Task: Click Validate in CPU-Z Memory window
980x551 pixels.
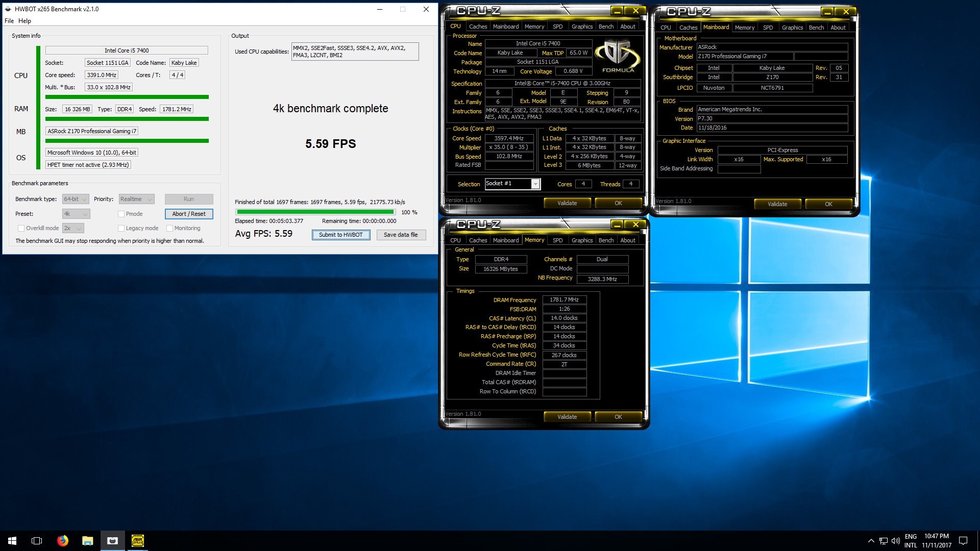Action: [x=567, y=417]
